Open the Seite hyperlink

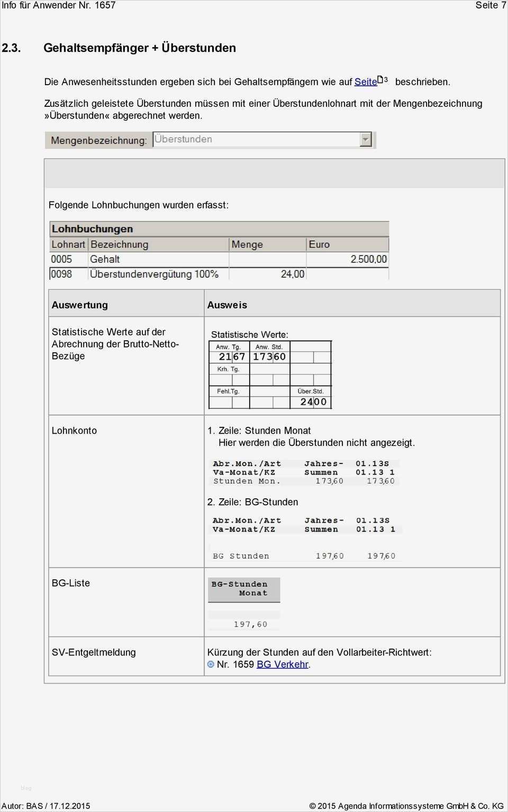click(x=366, y=81)
